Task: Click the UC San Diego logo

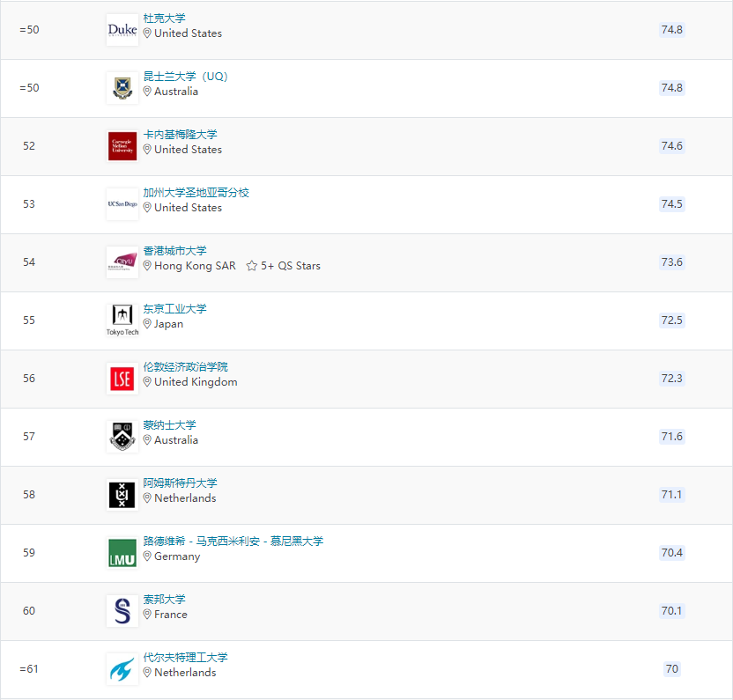Action: (x=122, y=204)
